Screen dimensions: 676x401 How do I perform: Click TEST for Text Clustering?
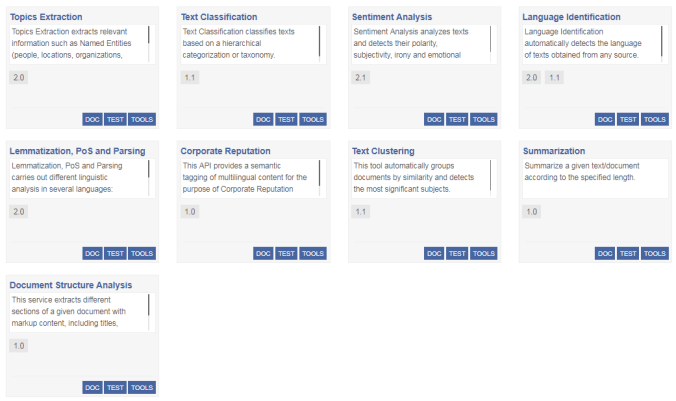coord(457,253)
